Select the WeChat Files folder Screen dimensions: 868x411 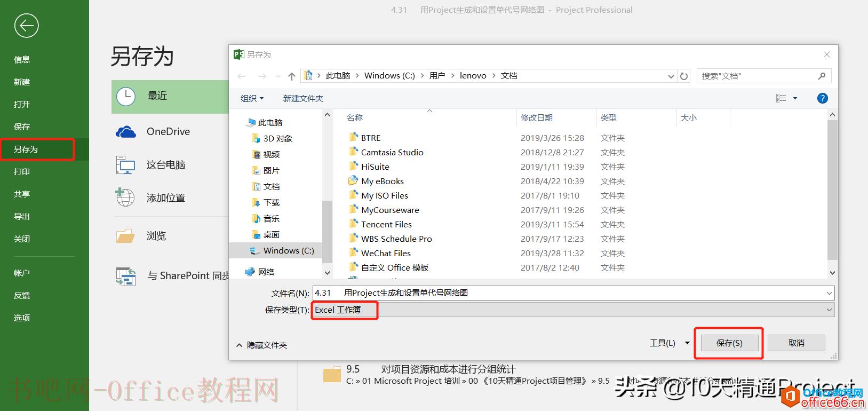point(386,253)
